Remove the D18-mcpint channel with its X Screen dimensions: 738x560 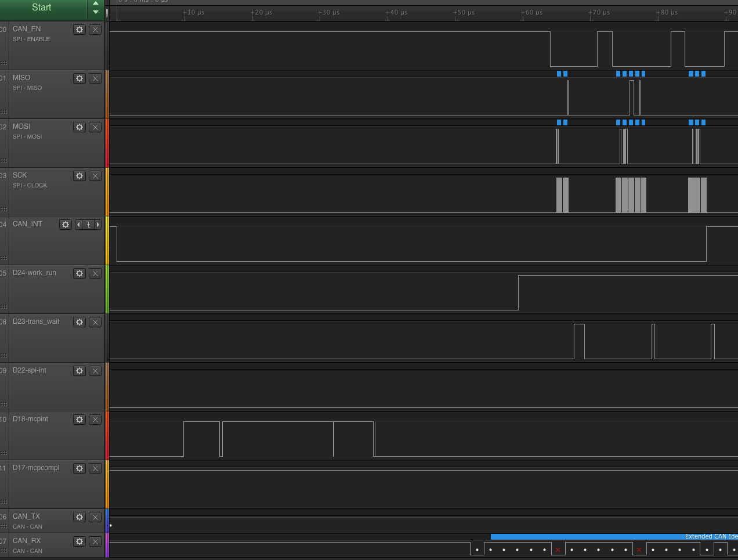pos(95,420)
